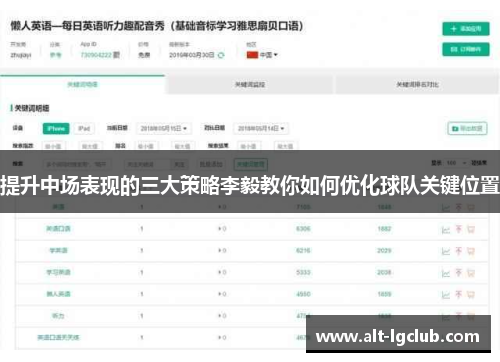500x362 pixels.
Task: Pin the 英语口语 keyword to top
Action: (x=459, y=229)
